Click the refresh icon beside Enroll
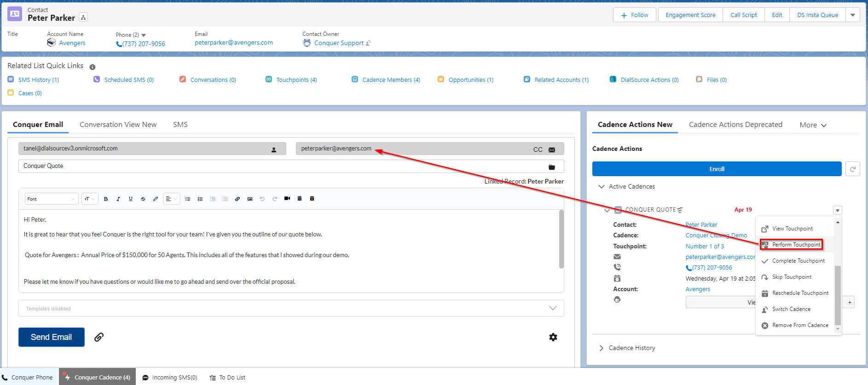 (x=853, y=169)
